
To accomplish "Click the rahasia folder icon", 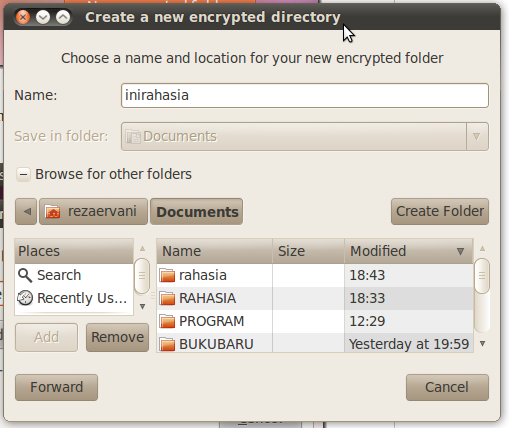I will [x=167, y=275].
